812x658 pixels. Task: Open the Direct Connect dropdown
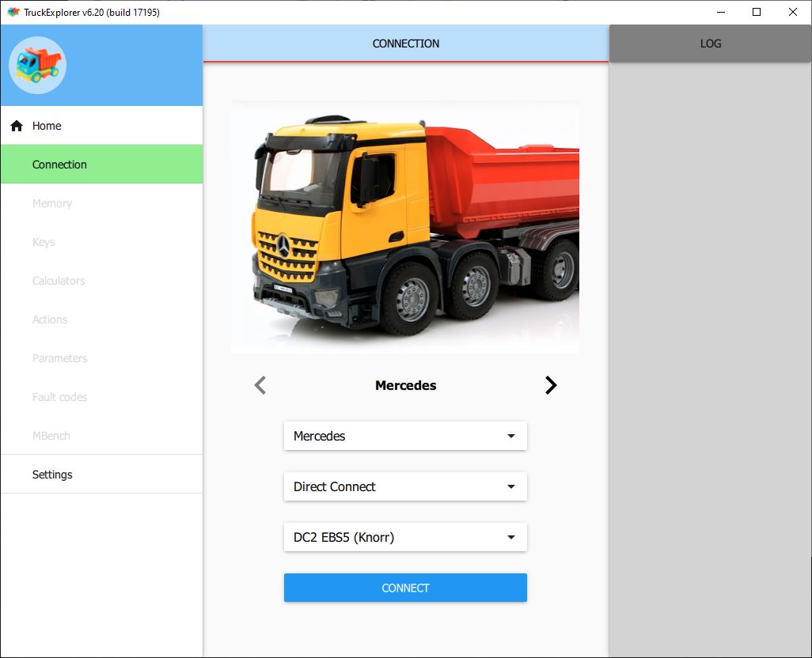coord(405,486)
